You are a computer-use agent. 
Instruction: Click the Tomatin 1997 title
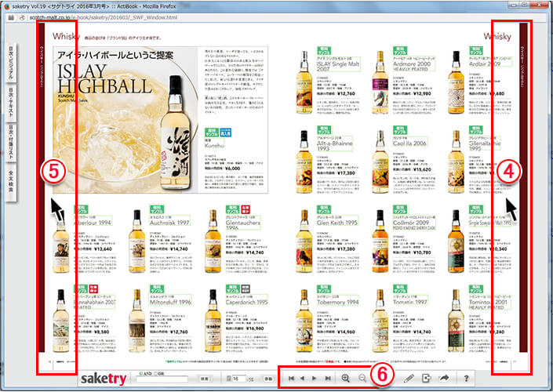click(x=409, y=303)
